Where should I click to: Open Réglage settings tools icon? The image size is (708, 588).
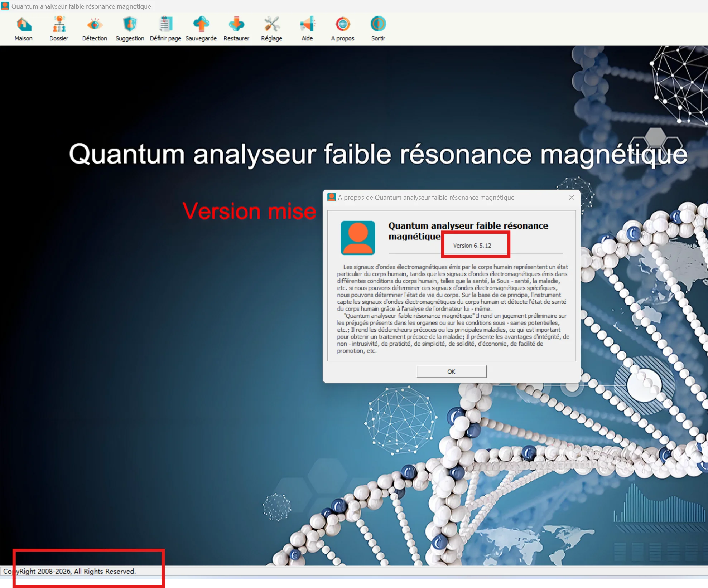pos(271,25)
